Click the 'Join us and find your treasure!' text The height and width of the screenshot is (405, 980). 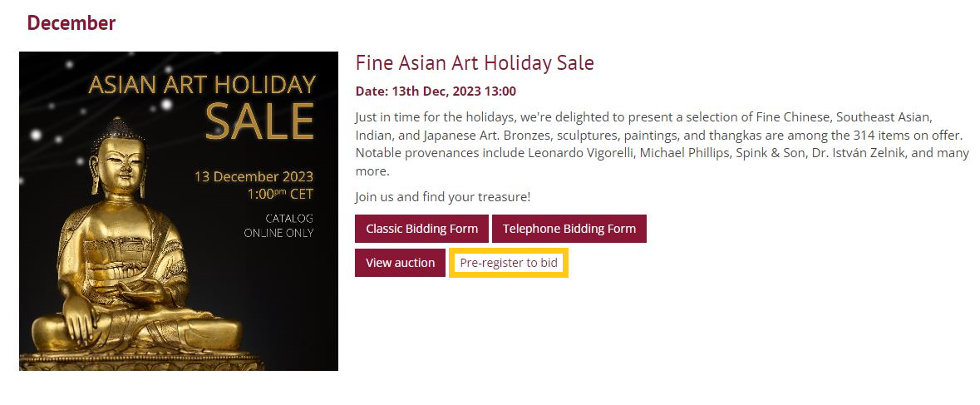point(442,197)
